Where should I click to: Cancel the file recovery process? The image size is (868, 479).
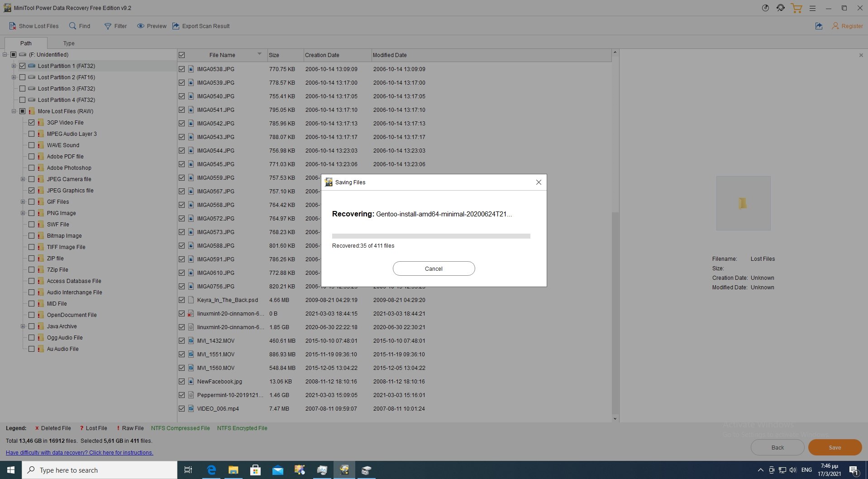[x=434, y=268]
